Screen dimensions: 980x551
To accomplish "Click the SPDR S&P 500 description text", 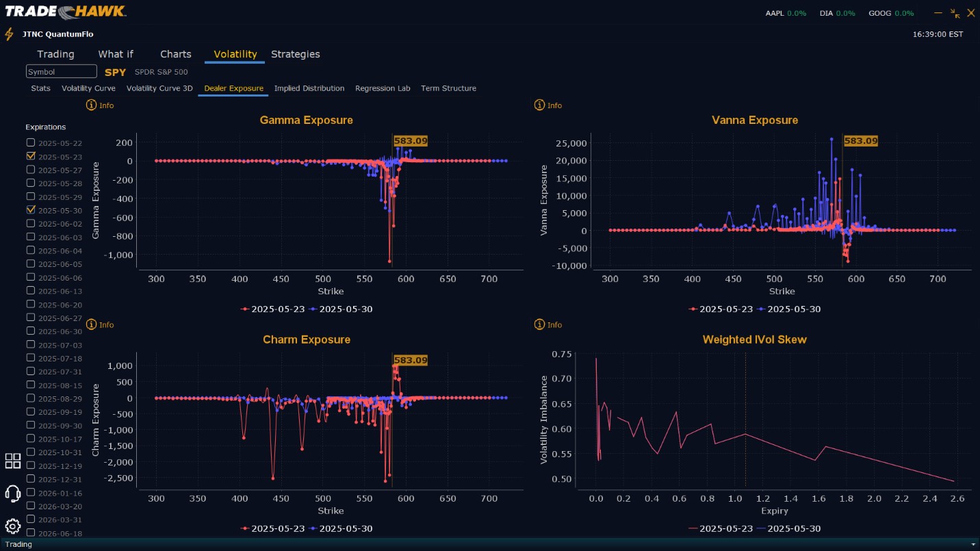I will (x=161, y=72).
